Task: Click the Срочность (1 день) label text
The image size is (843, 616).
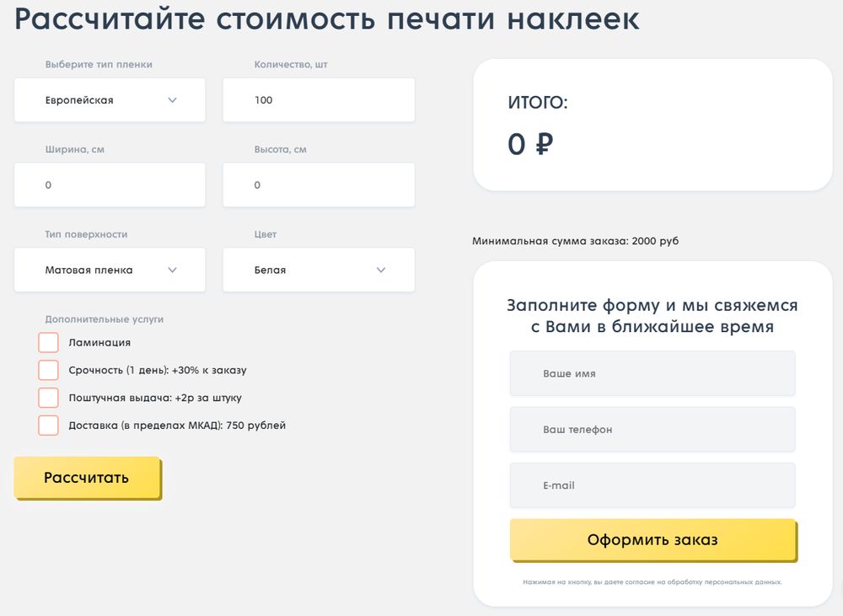Action: (x=157, y=370)
